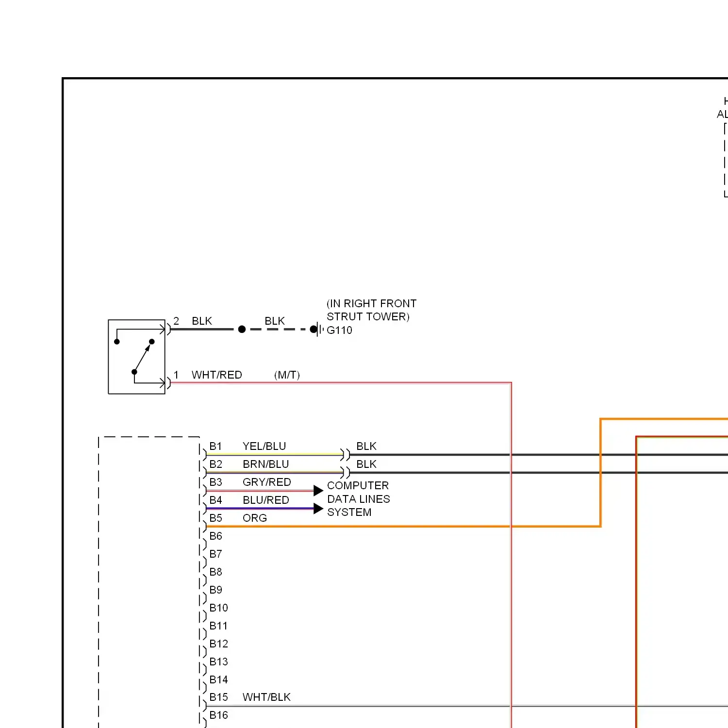Screen dimensions: 728x728
Task: Click the splice dot on solid BLK wire
Action: pos(242,330)
